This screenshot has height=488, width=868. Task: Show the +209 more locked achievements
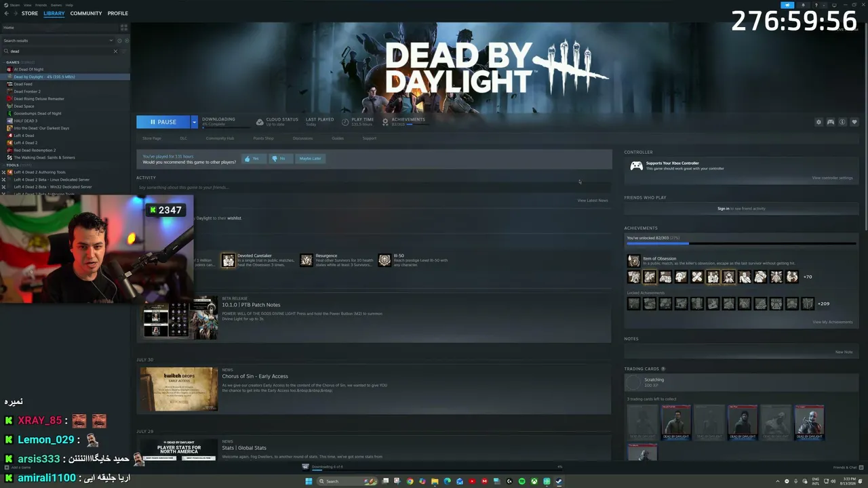click(823, 304)
